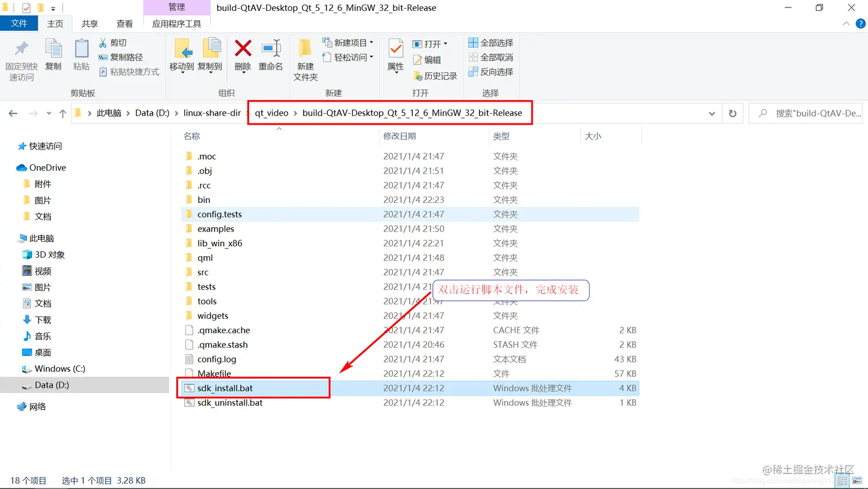Sort by the Type (类型) column header
868x489 pixels.
(x=501, y=136)
